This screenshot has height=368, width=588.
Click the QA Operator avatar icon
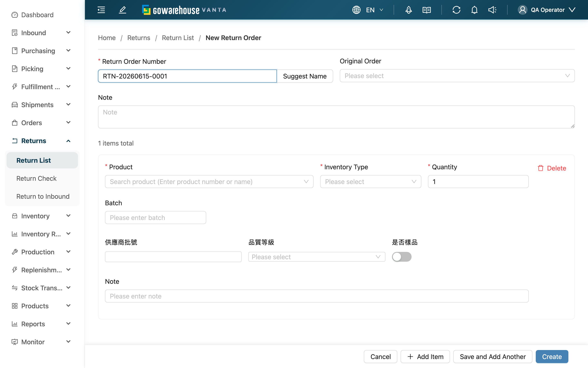tap(522, 10)
